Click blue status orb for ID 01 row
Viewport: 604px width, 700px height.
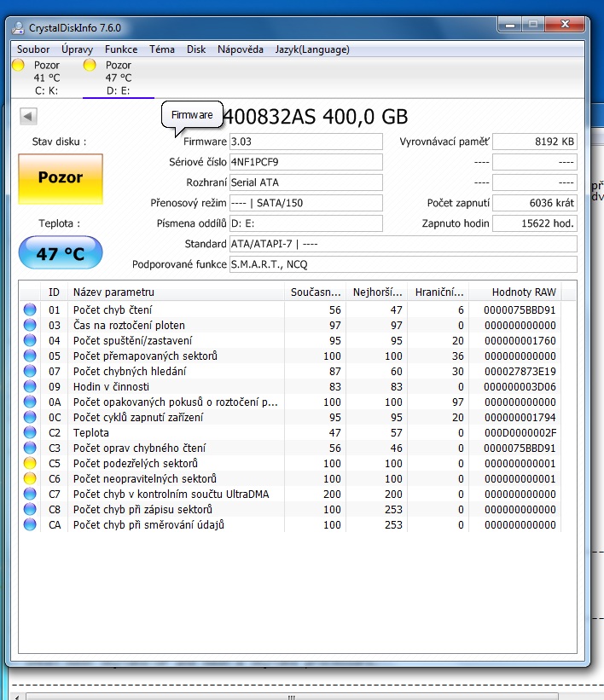coord(30,310)
